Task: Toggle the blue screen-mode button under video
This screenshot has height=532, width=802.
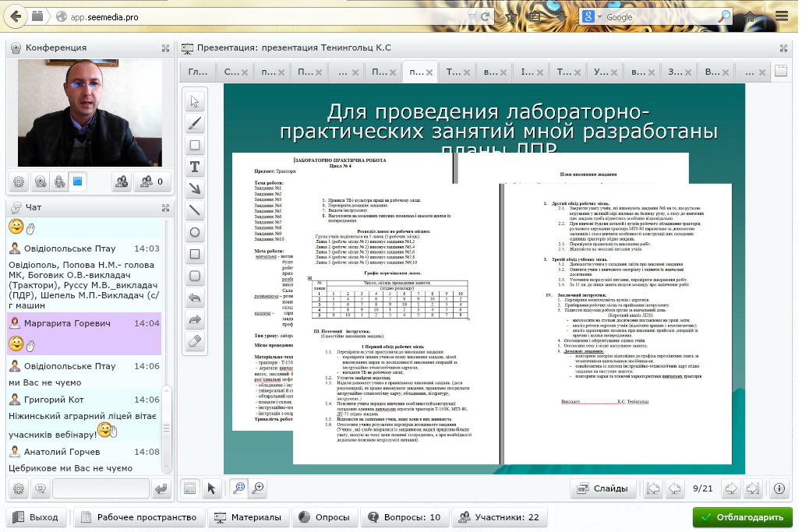Action: pos(78,182)
